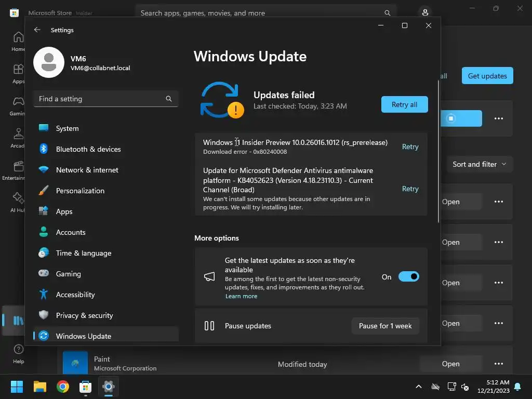Open the notification bell in taskbar
This screenshot has height=399, width=532.
[x=518, y=387]
